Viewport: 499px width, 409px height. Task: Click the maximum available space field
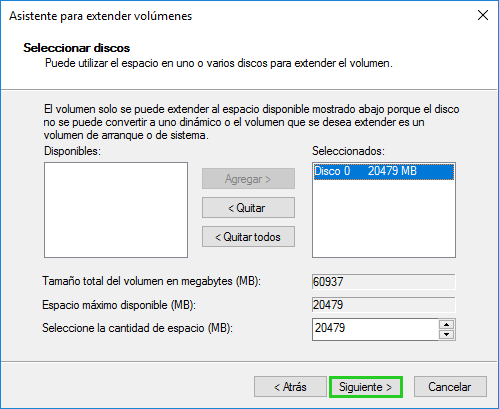pos(384,305)
